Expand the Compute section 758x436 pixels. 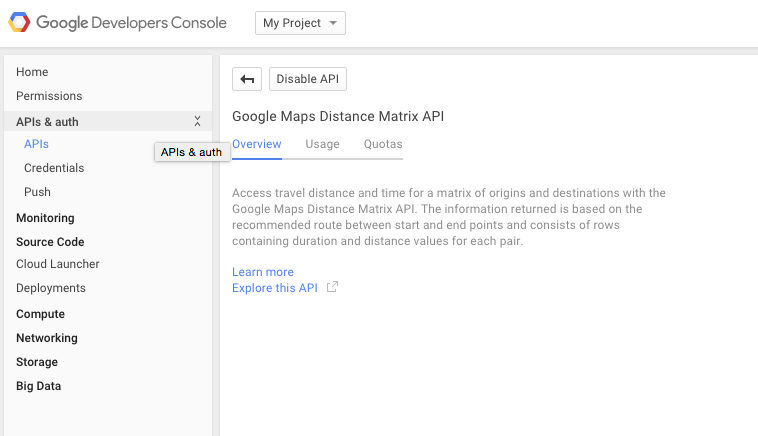point(40,314)
